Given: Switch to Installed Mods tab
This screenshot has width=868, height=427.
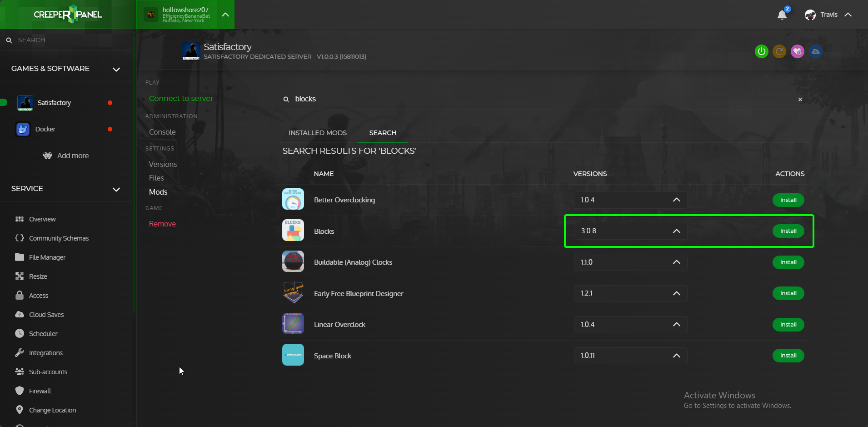Looking at the screenshot, I should click(x=318, y=133).
